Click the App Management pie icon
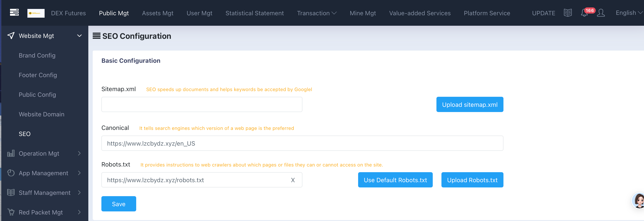The image size is (644, 221). pos(11,173)
